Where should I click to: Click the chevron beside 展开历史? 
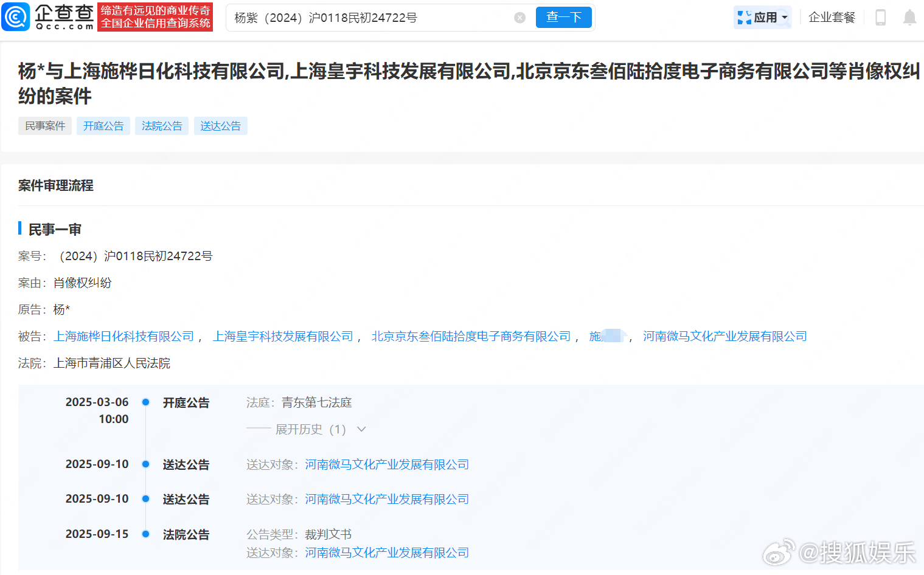(361, 429)
